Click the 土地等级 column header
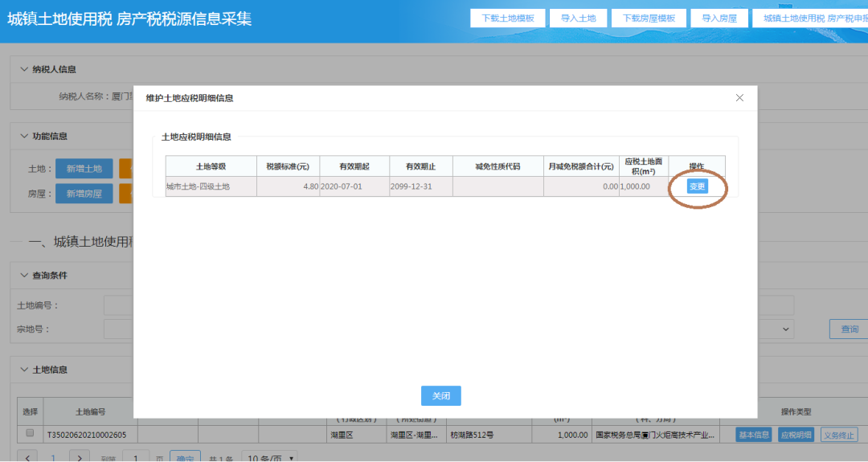This screenshot has height=462, width=868. [211, 166]
